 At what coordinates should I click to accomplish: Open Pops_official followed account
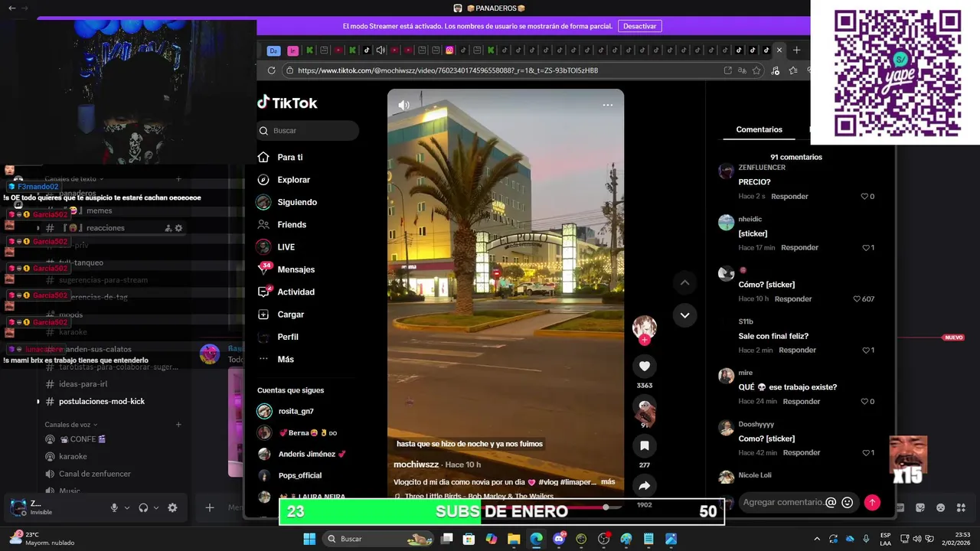tap(299, 475)
